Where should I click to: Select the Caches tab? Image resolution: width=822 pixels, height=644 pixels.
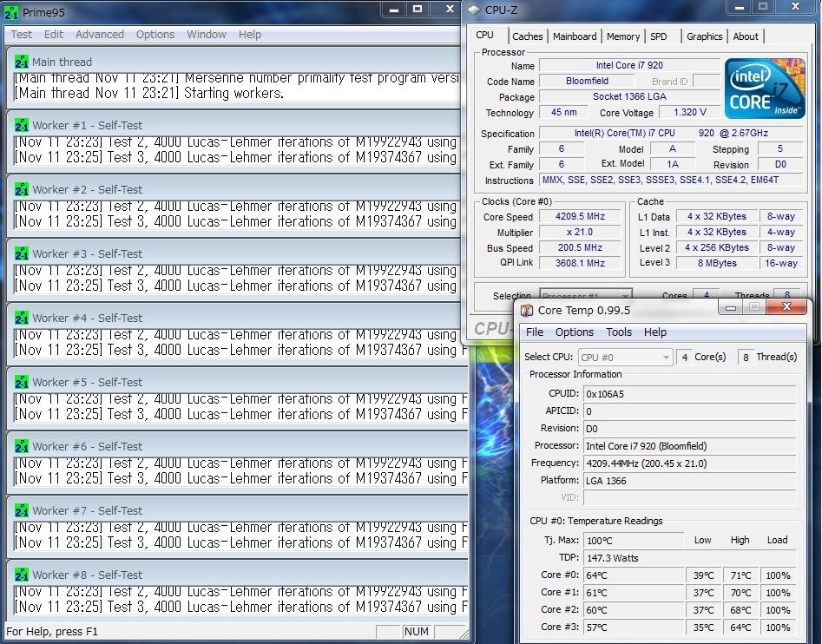point(527,36)
